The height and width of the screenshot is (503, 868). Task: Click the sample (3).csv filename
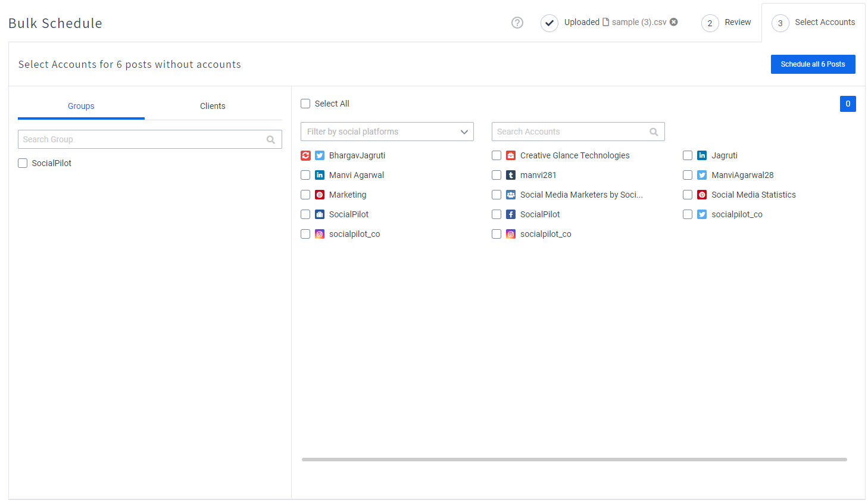[x=639, y=22]
